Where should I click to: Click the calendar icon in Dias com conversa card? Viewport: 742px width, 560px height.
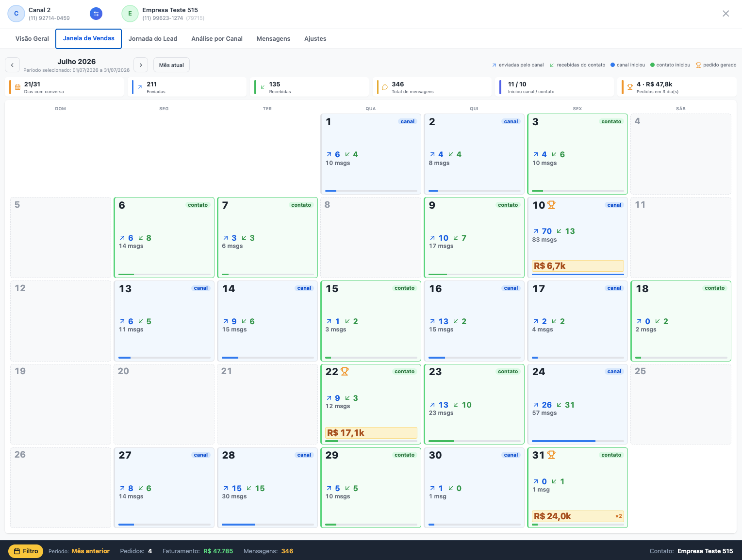17,87
